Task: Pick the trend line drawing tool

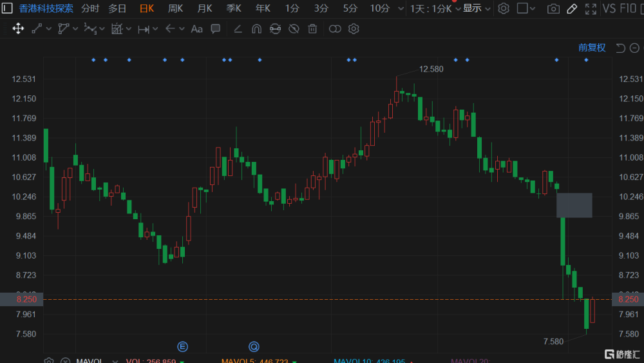Action: [37, 29]
